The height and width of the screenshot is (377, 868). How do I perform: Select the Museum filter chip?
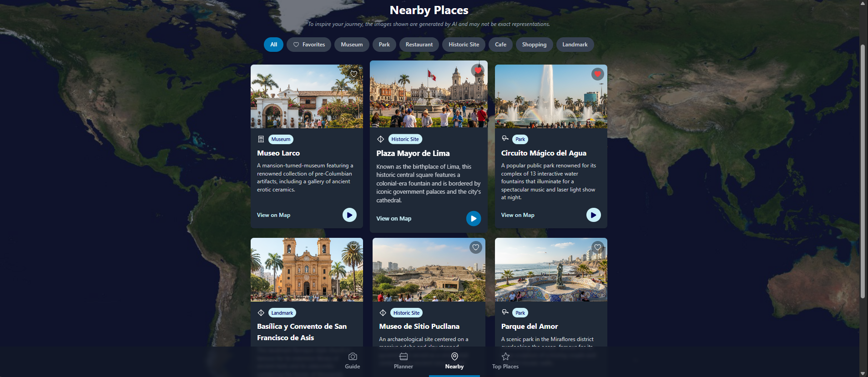352,45
